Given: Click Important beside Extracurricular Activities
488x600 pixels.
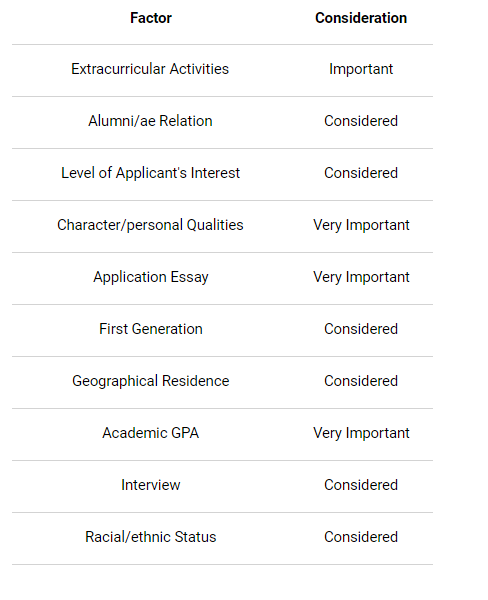Looking at the screenshot, I should pos(361,69).
